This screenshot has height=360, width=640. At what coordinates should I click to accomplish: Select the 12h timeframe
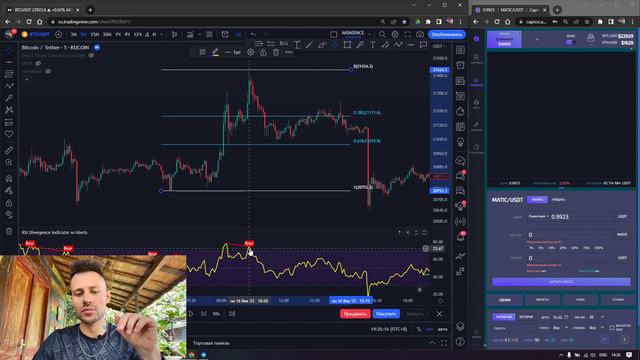[x=138, y=35]
